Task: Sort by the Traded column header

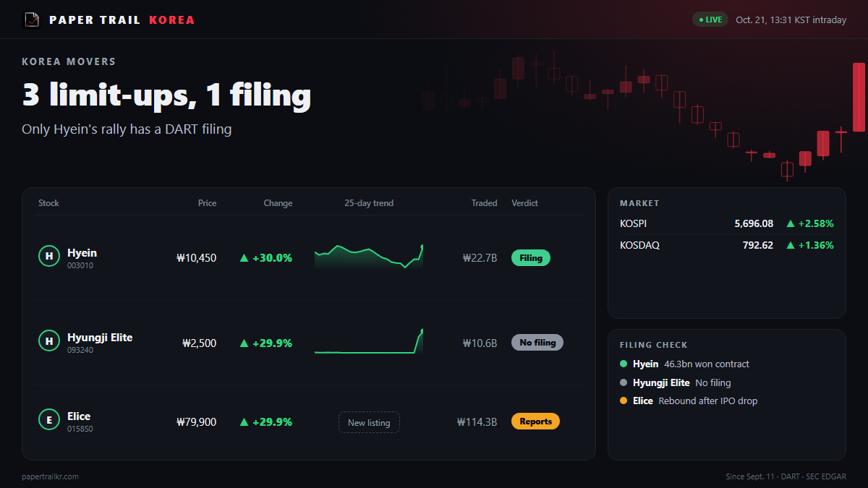Action: coord(485,203)
